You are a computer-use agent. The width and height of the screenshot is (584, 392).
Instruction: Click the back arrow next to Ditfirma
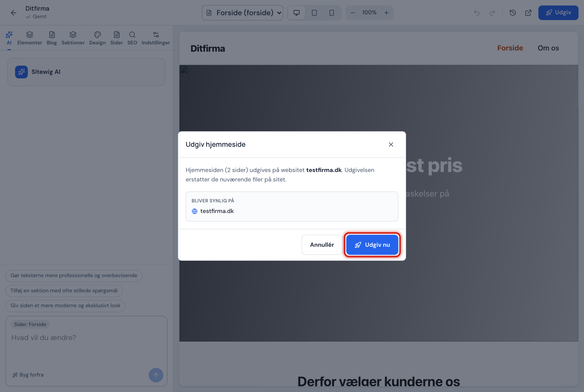pyautogui.click(x=13, y=13)
